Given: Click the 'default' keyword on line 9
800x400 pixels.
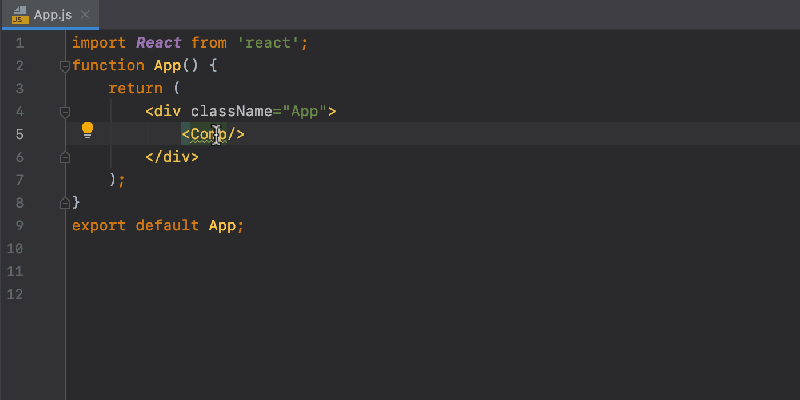Looking at the screenshot, I should [x=167, y=226].
